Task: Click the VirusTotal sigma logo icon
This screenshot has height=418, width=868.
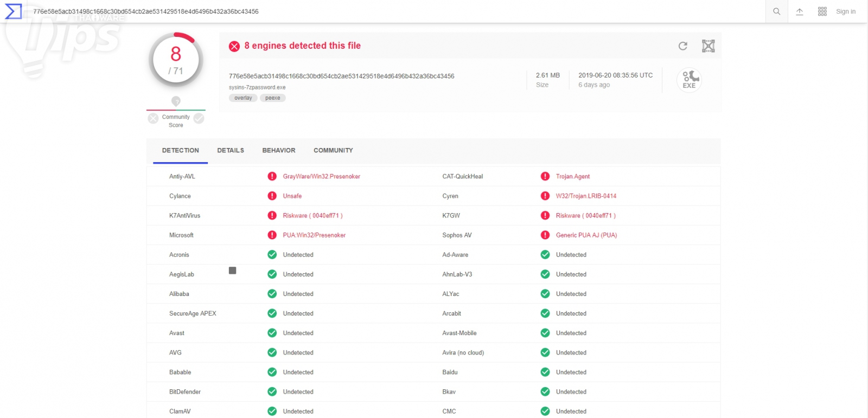Action: click(13, 11)
